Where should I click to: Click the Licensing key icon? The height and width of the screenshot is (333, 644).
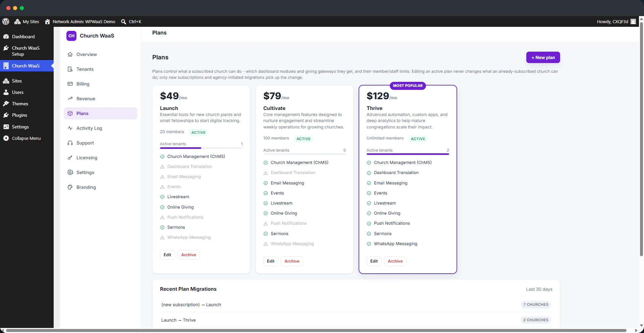coord(70,158)
